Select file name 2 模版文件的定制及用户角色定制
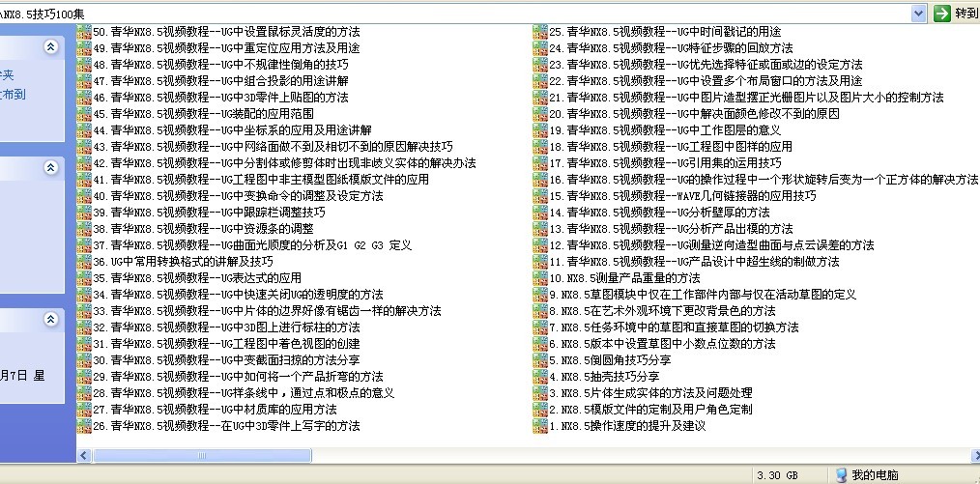The image size is (980, 484). click(650, 410)
